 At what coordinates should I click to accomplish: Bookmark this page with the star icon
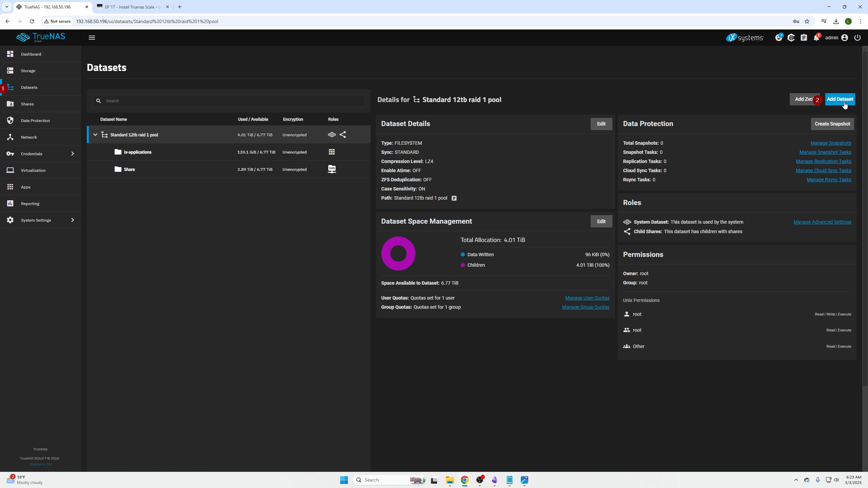pos(807,21)
